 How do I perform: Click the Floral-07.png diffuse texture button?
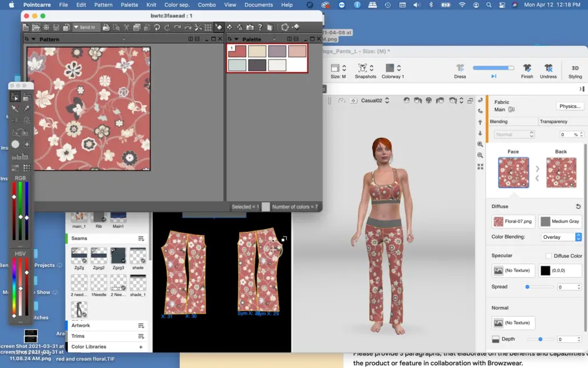(513, 221)
